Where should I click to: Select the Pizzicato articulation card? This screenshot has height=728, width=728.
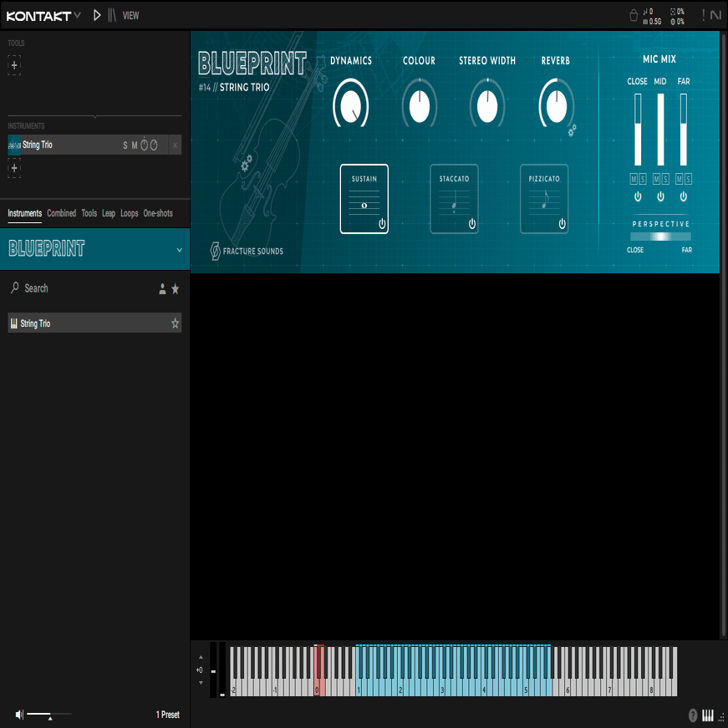[x=544, y=199]
